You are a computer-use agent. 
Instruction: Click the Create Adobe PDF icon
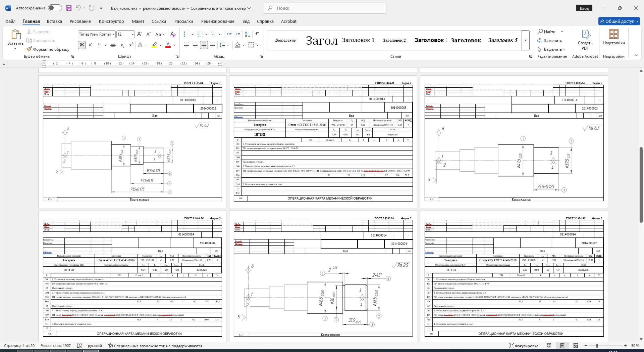point(585,40)
